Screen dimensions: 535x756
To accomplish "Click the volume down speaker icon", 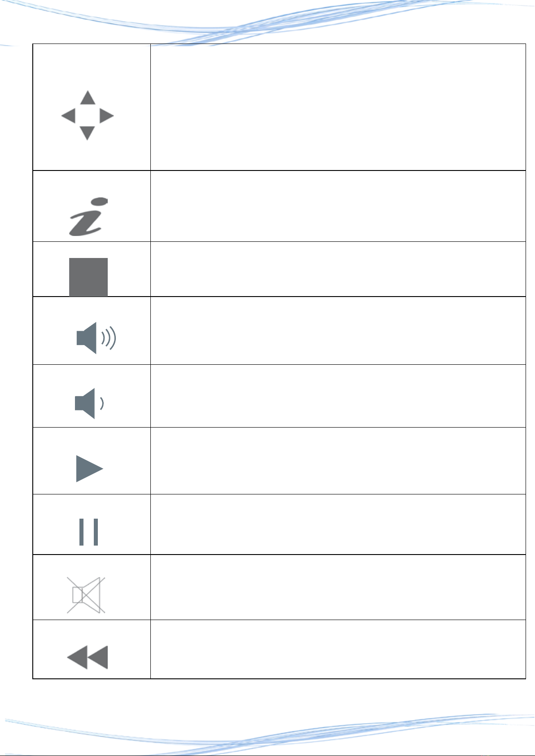I will coord(90,403).
